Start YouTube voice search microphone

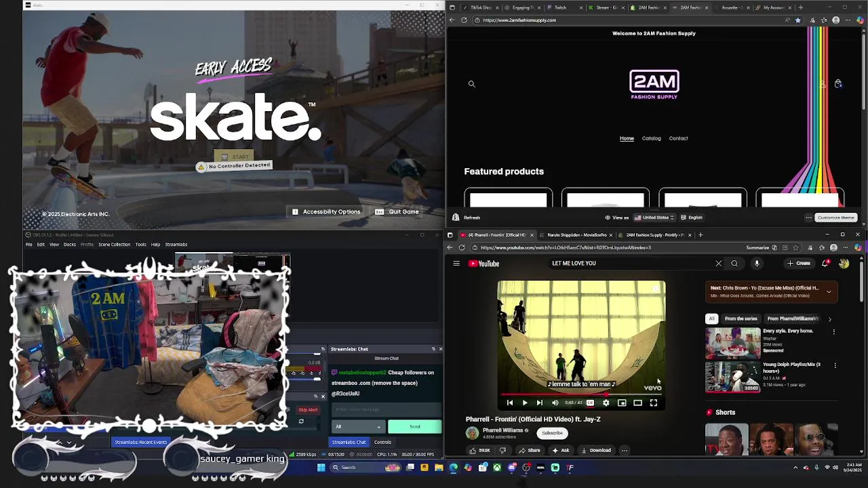[x=757, y=264]
